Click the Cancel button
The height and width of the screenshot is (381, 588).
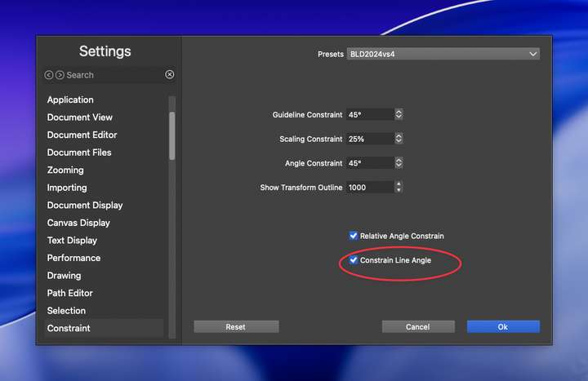[x=417, y=326]
